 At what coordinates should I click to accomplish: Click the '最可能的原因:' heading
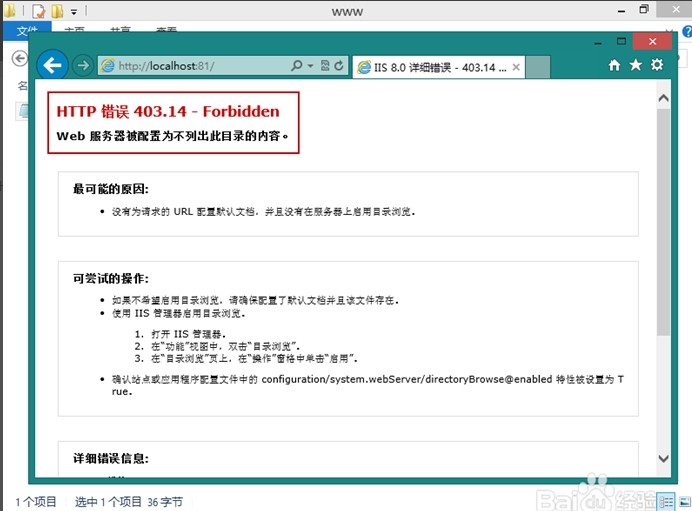111,189
